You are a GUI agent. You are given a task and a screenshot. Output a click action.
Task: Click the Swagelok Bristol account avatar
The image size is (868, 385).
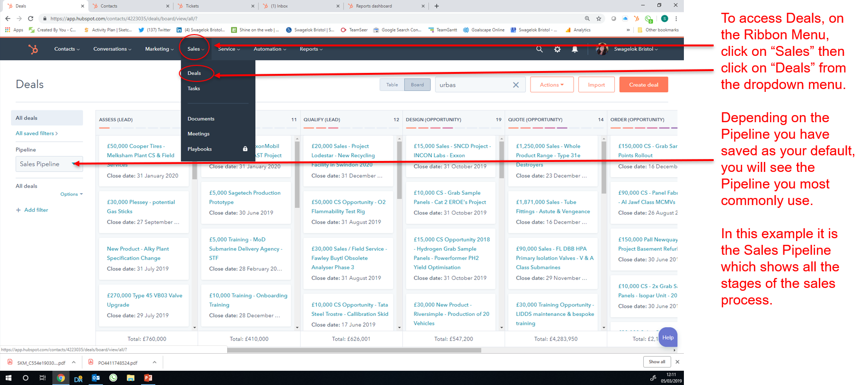602,49
